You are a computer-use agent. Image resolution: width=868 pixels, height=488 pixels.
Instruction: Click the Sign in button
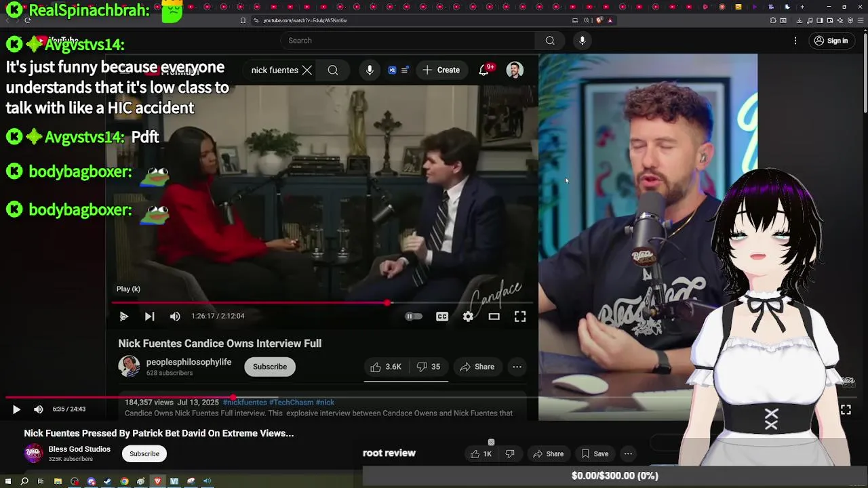tap(831, 41)
